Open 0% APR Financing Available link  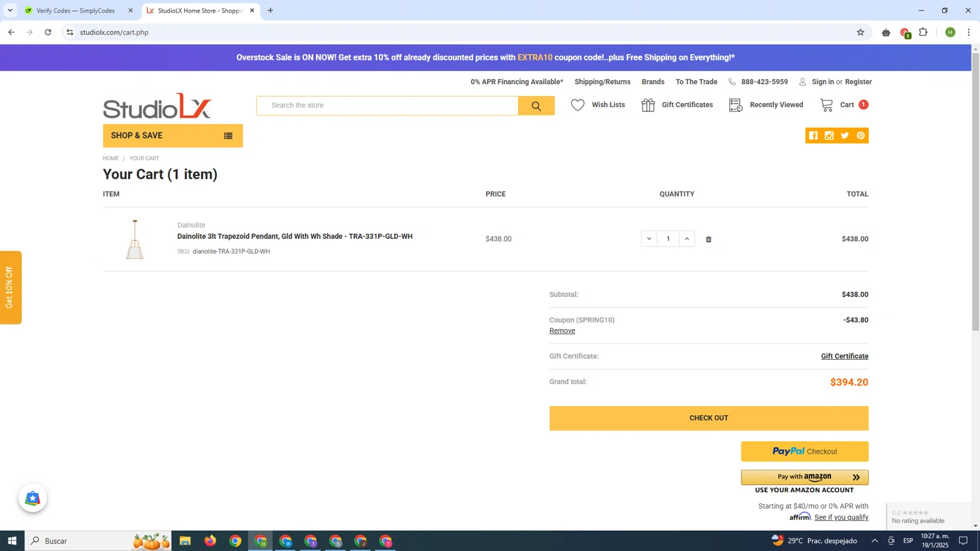(x=517, y=82)
